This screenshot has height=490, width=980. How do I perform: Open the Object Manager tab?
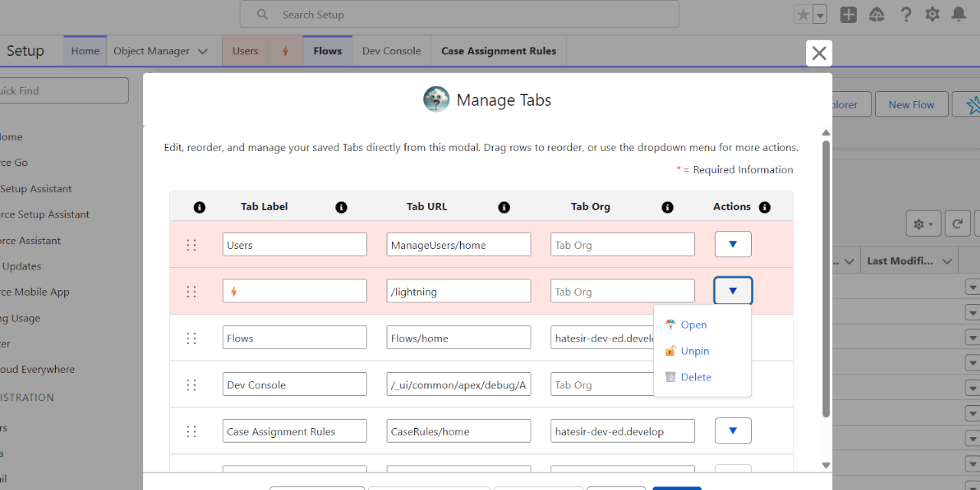(x=152, y=51)
